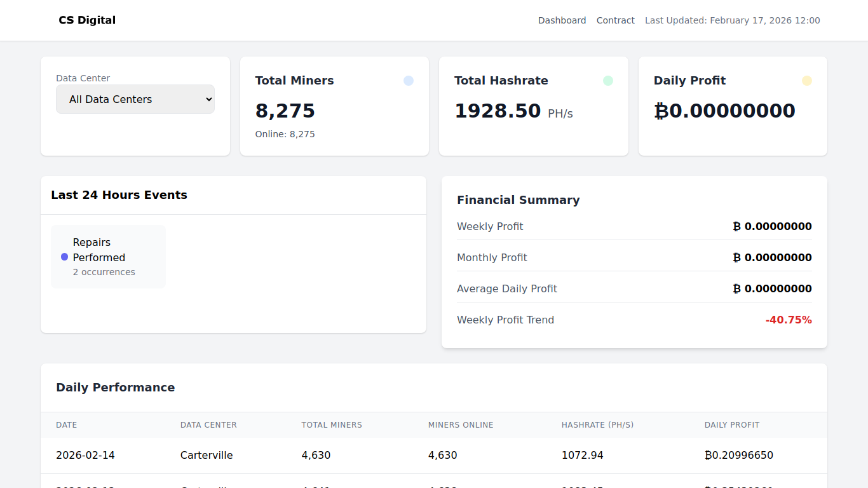Click the Daily Performance heading
Viewport: 868px width, 488px height.
point(115,388)
